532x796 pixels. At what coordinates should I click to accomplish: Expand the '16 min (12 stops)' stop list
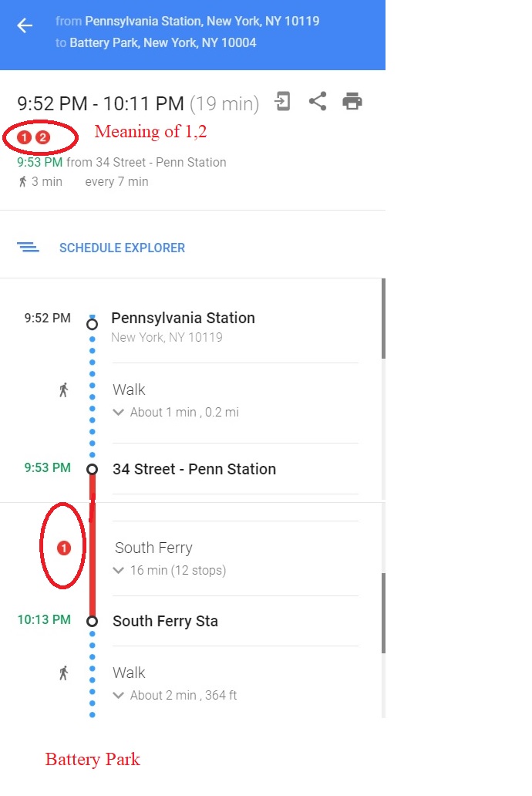point(118,570)
